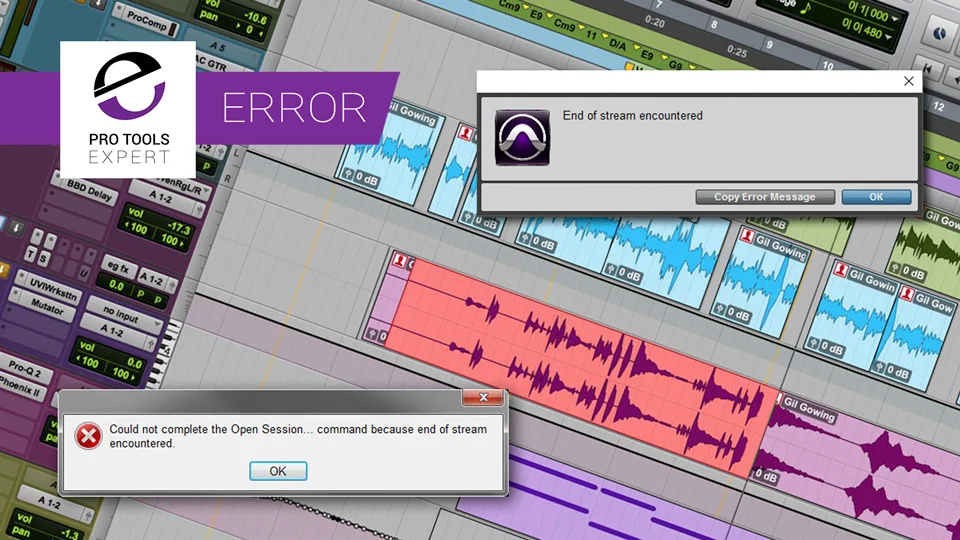Open output window icon beside eg fx A 1-2

[x=173, y=285]
